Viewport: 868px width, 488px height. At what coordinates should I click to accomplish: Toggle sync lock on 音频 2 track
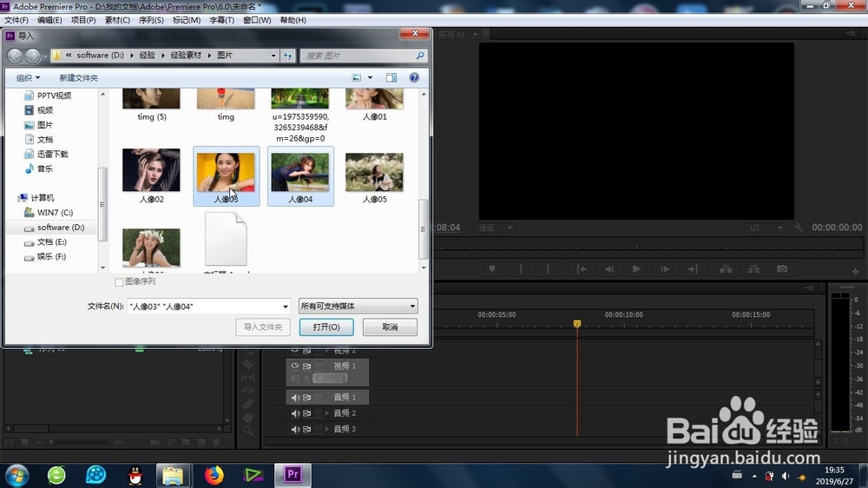[x=306, y=413]
